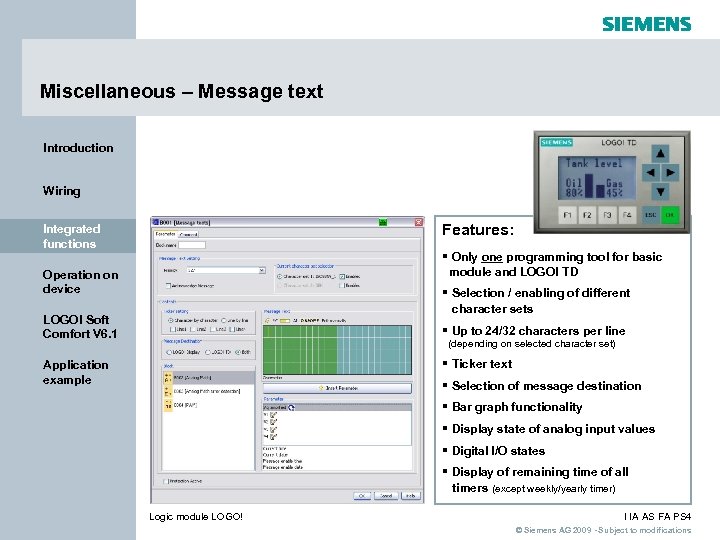Click the Help button in dialog
This screenshot has width=720, height=540.
pos(411,496)
